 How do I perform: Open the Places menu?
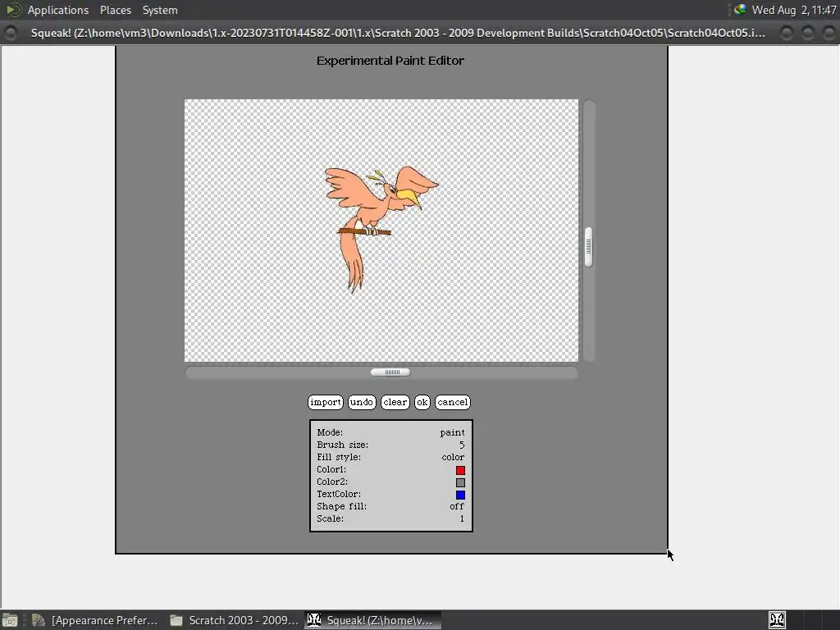[x=115, y=10]
